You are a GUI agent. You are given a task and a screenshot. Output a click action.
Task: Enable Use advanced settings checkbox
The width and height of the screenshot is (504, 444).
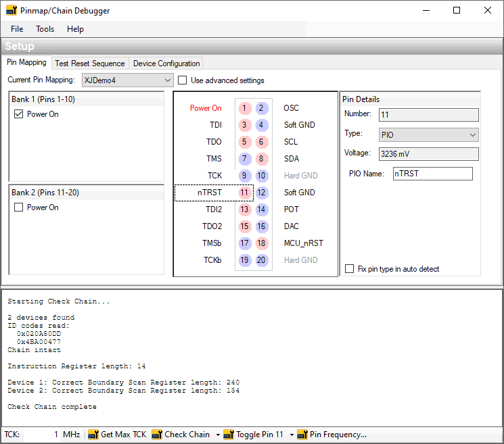[183, 80]
